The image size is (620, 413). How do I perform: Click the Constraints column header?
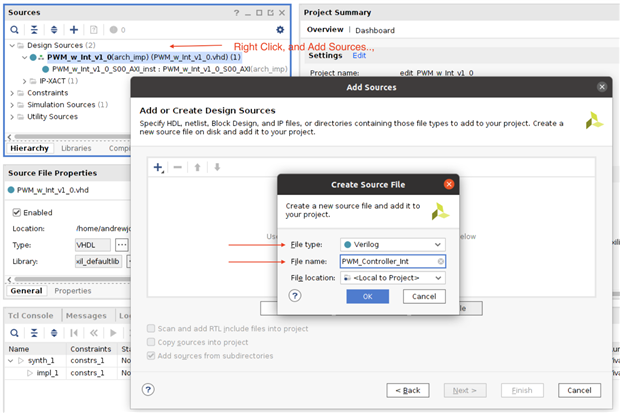pos(91,349)
